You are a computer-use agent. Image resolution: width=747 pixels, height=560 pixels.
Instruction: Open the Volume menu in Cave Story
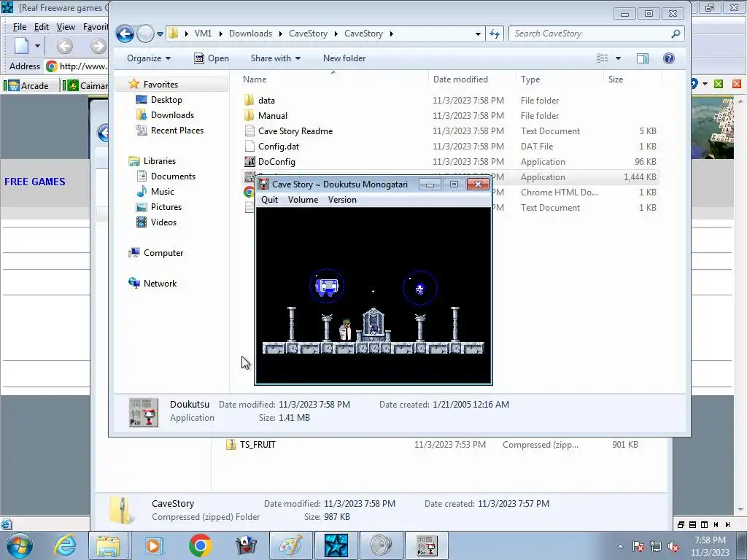coord(303,200)
